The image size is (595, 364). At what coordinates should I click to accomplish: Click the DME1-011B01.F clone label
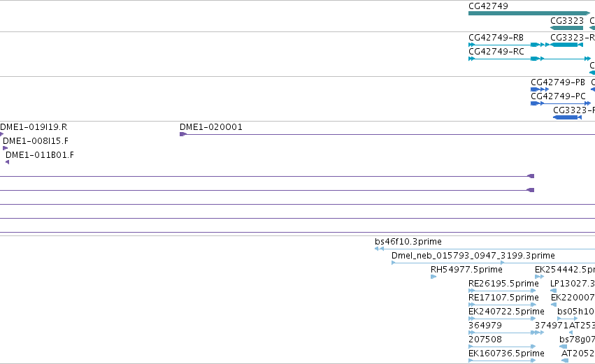39,155
